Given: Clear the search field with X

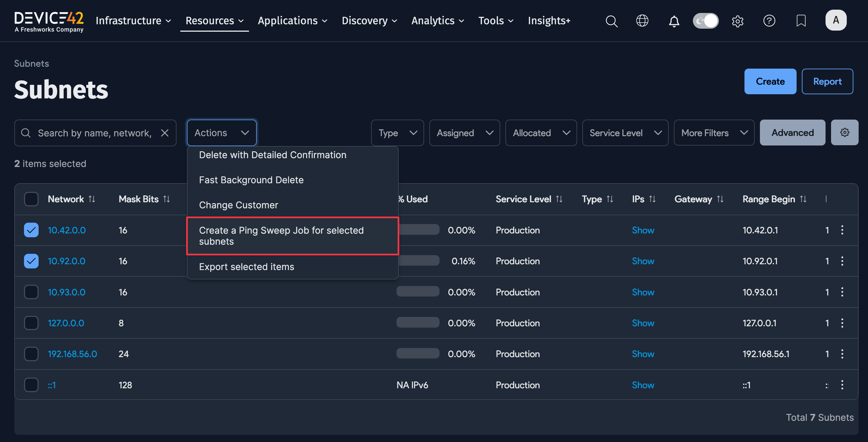Looking at the screenshot, I should tap(165, 133).
